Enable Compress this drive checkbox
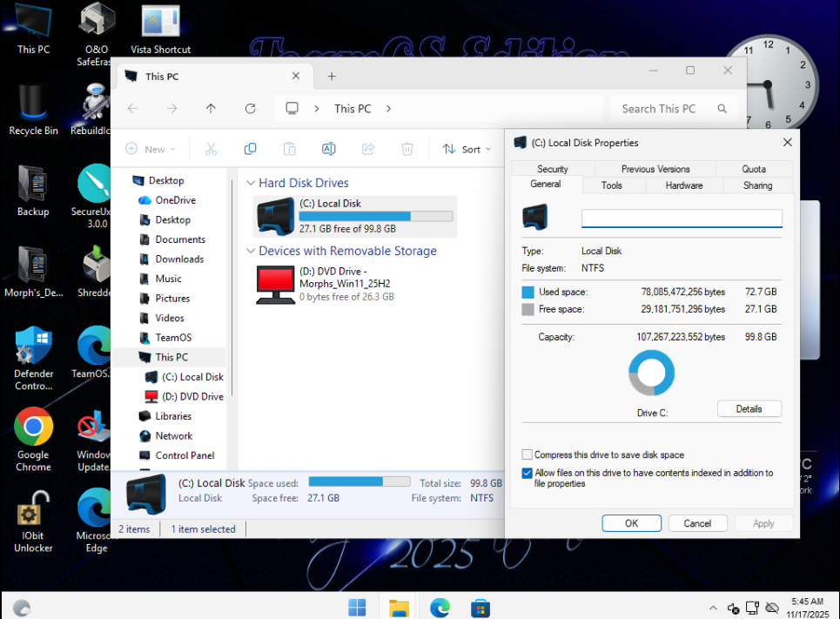840x619 pixels. click(528, 454)
